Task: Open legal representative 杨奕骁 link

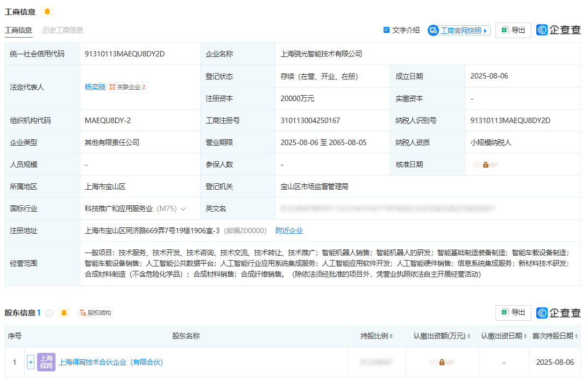Action: point(95,87)
